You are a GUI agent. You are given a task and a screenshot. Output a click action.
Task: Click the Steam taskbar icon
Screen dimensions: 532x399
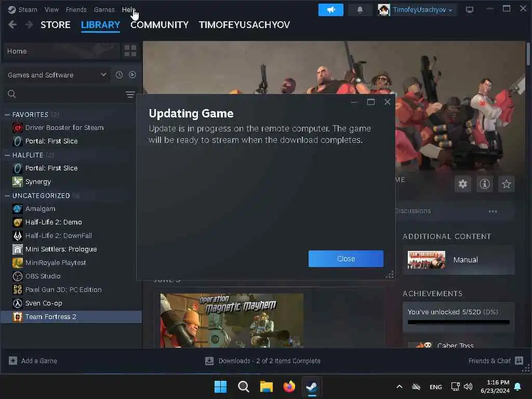(312, 387)
